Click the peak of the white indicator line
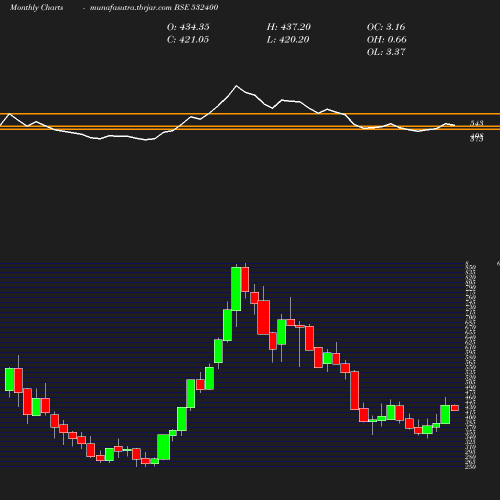The image size is (500, 500). coord(237,86)
